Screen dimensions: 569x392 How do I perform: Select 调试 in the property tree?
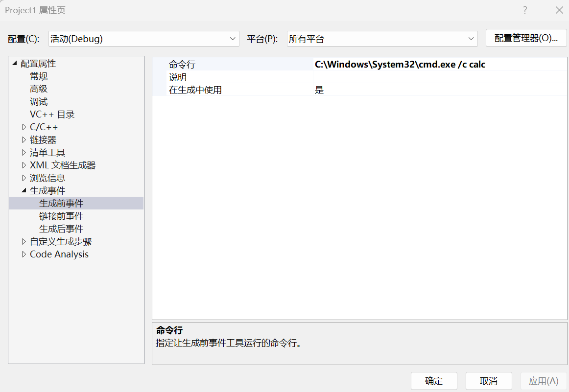39,102
